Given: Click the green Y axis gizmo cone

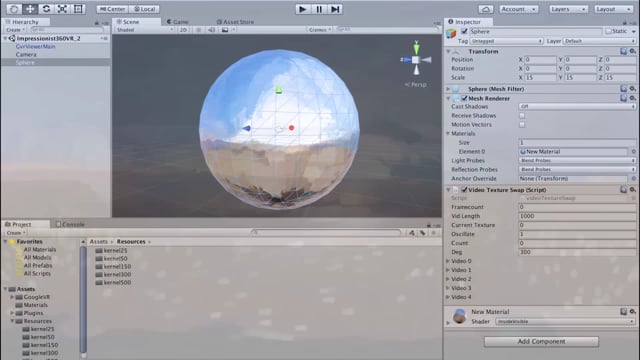Looking at the screenshot, I should (x=416, y=49).
